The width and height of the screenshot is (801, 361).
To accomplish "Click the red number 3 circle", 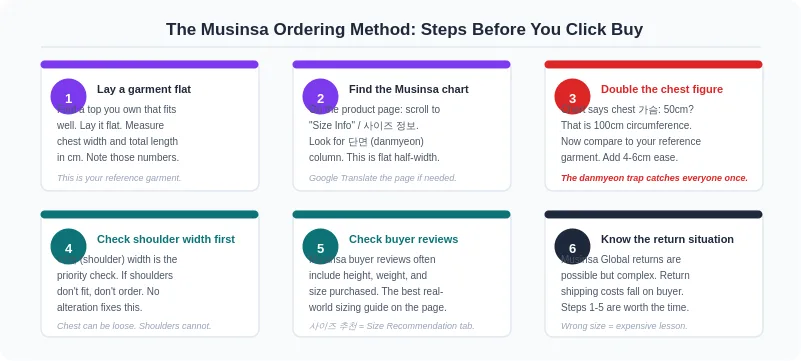I will [x=572, y=97].
